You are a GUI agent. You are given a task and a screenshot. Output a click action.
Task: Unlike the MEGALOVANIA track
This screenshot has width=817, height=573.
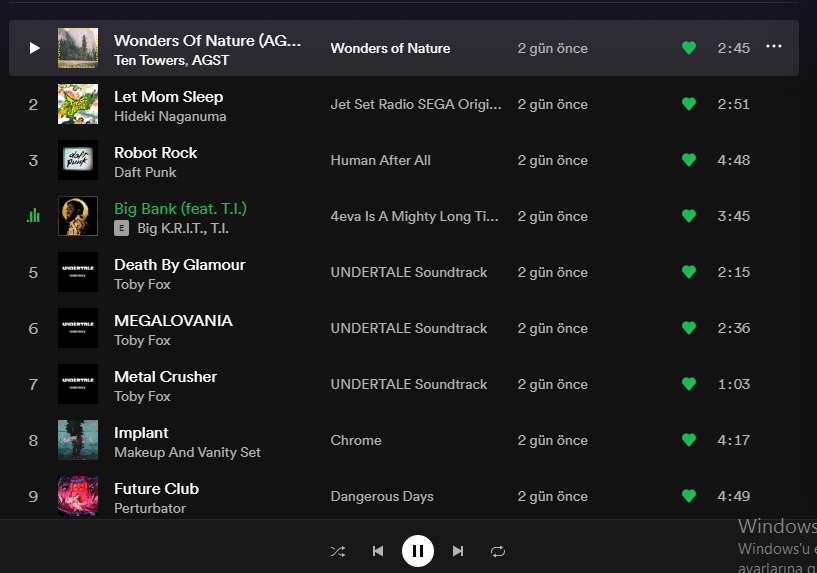(x=689, y=328)
